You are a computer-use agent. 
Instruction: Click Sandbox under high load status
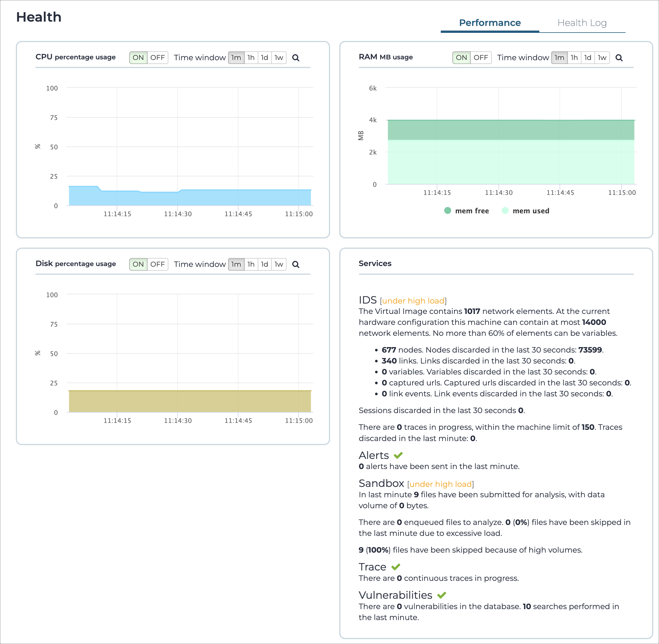coord(440,484)
